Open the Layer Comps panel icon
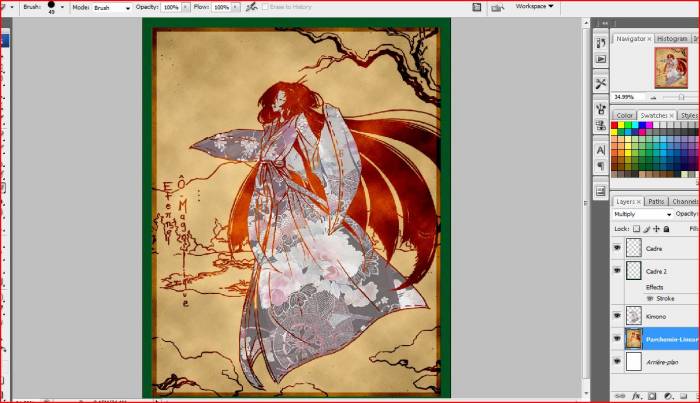700x403 pixels. [x=601, y=191]
